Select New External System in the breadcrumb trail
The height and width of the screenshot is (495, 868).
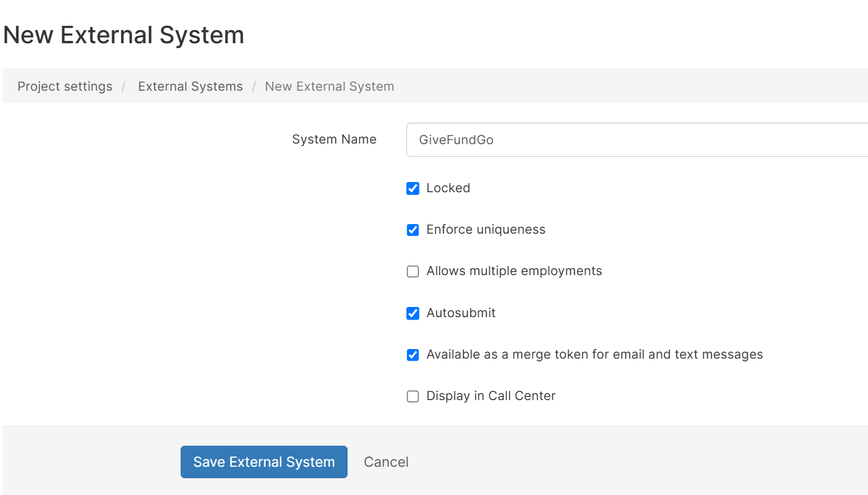[x=330, y=86]
